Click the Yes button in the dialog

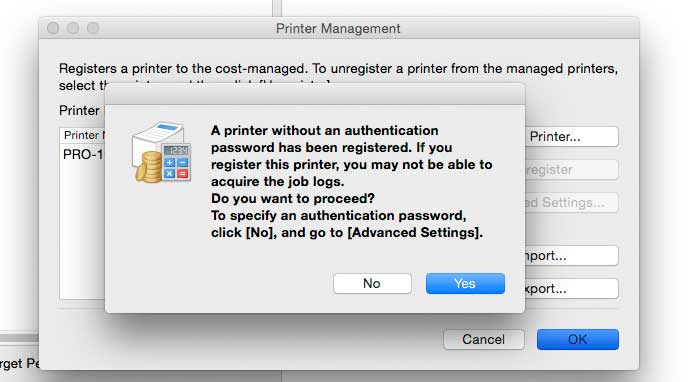coord(465,283)
